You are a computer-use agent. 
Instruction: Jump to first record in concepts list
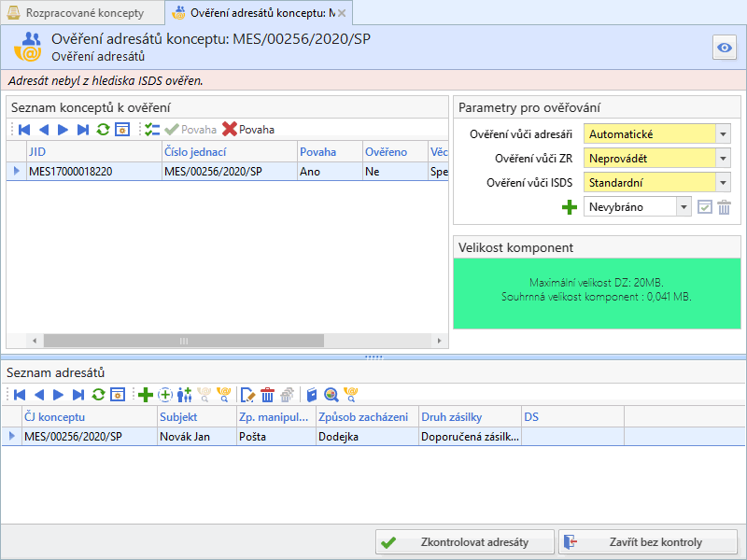click(x=24, y=130)
